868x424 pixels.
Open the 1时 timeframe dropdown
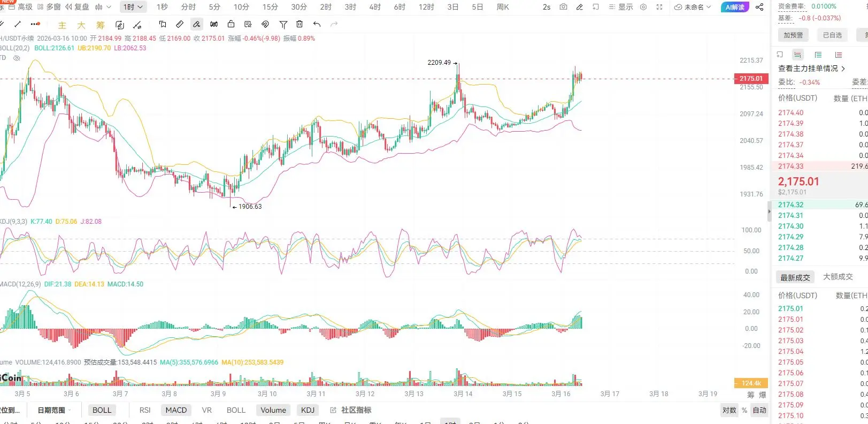coord(133,7)
